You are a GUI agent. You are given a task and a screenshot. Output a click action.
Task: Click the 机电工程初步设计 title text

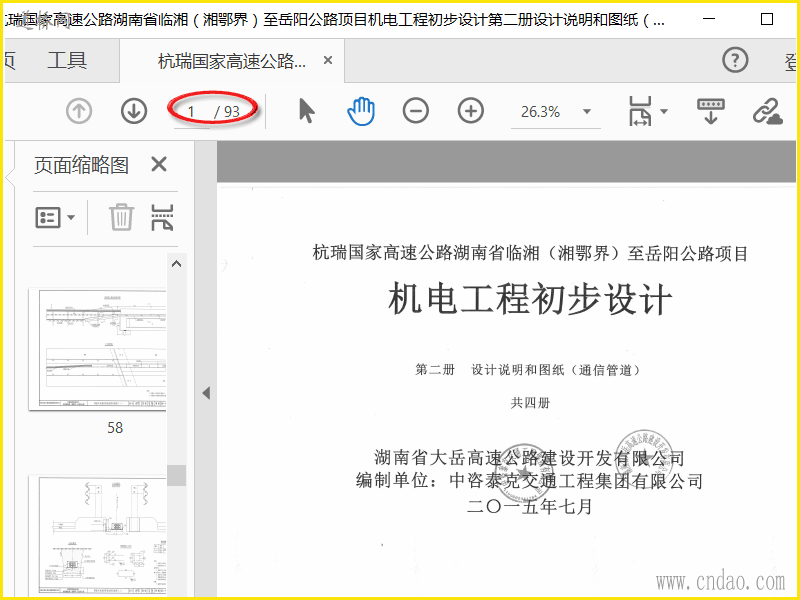530,299
